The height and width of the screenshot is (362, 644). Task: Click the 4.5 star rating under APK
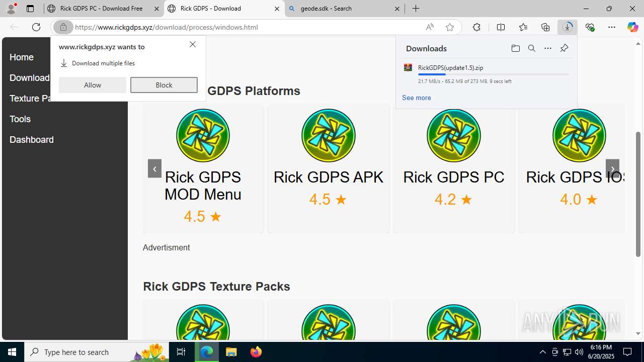pos(328,200)
